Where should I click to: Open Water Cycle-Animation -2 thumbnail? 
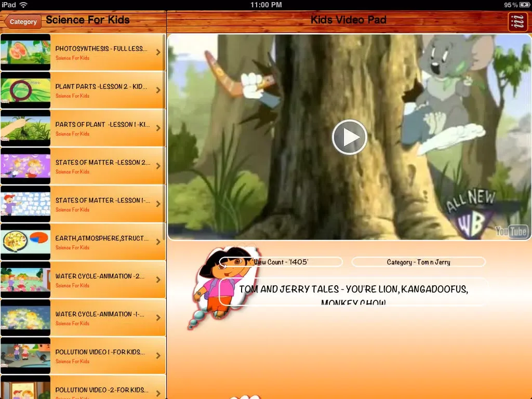tap(25, 280)
